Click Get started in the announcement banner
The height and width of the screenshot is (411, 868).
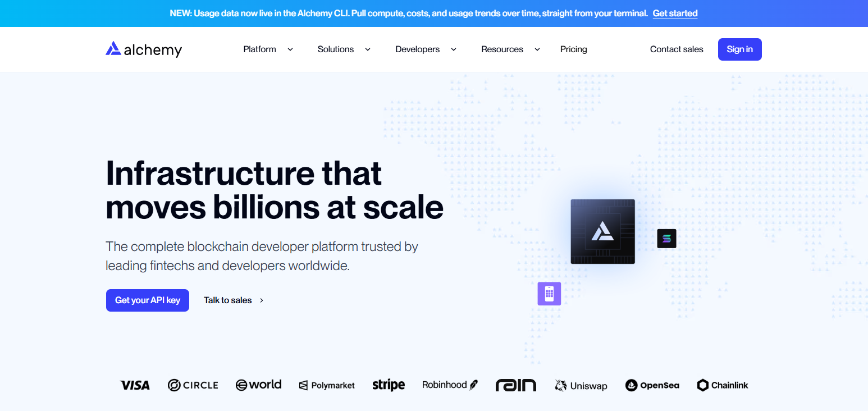pos(675,13)
